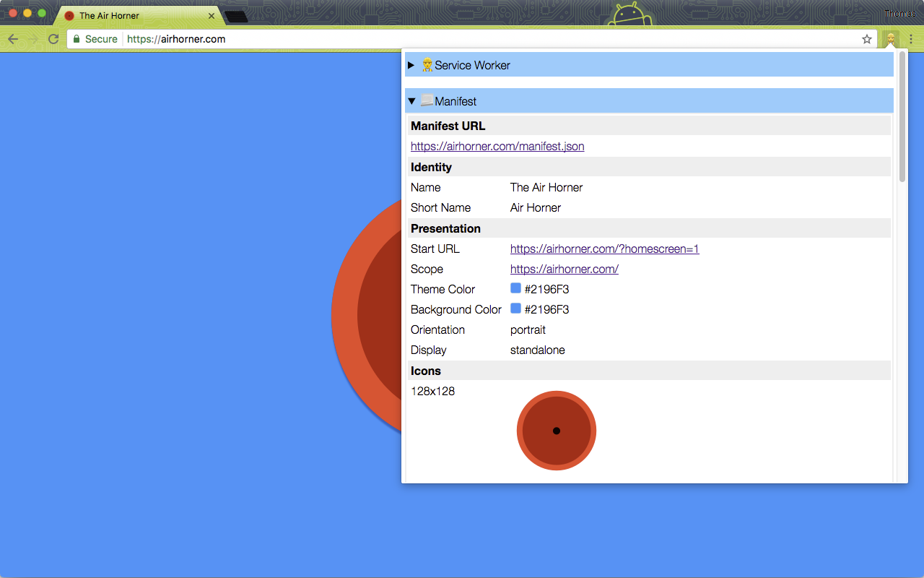924x578 pixels.
Task: Reload the Air Horner page
Action: [53, 39]
